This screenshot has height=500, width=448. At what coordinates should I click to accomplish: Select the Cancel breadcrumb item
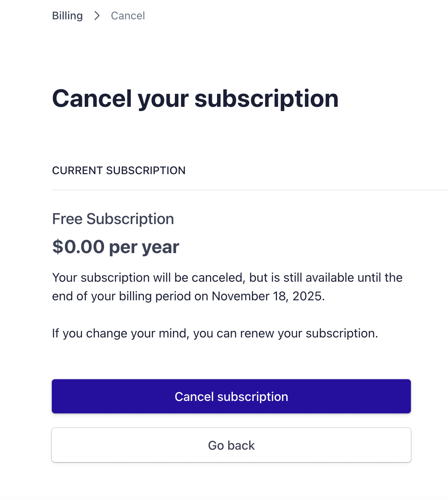point(128,16)
